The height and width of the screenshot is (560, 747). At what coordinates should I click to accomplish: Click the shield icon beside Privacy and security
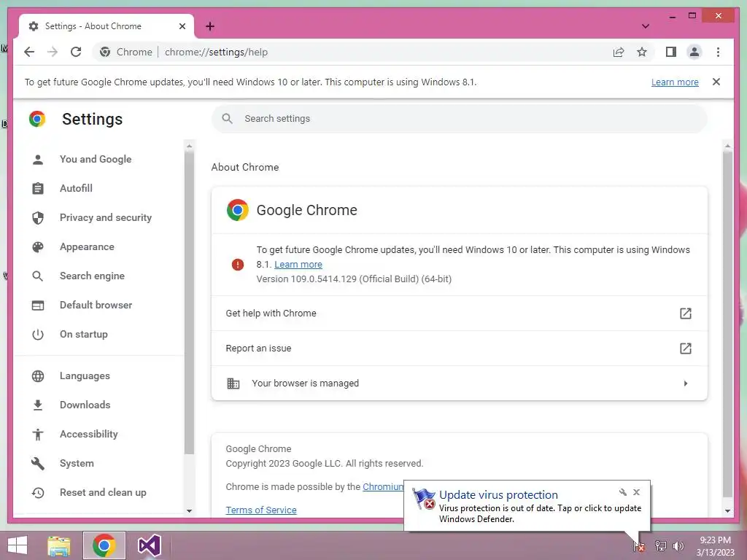point(38,217)
